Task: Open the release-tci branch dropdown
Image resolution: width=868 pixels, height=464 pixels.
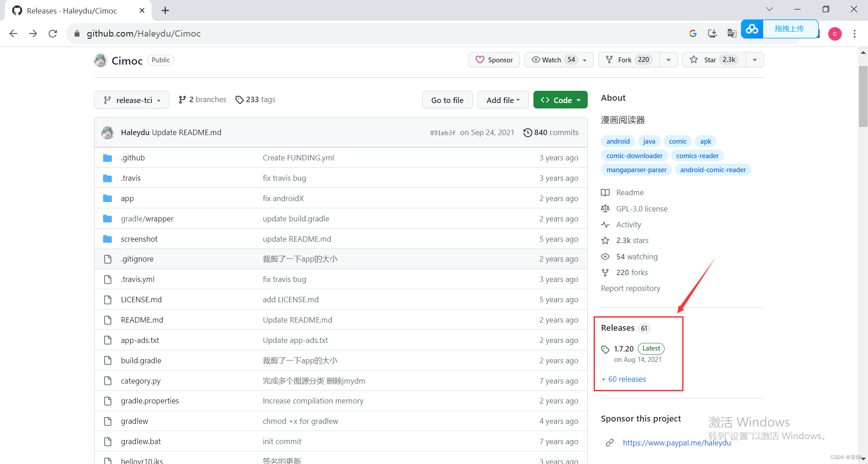Action: 132,100
